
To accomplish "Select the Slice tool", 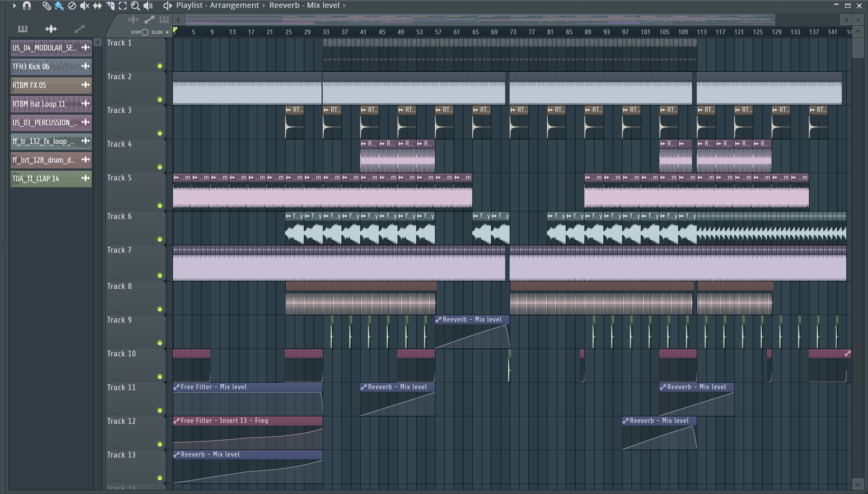I will point(110,5).
